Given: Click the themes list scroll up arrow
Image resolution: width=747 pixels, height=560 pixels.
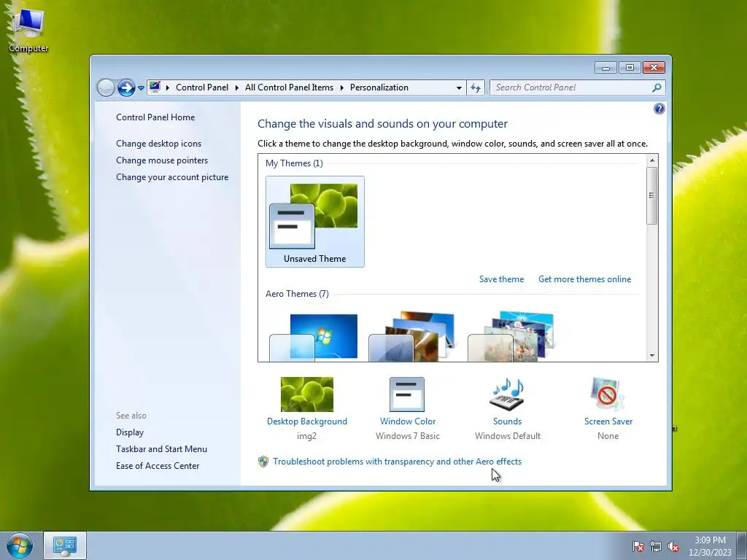Looking at the screenshot, I should 652,160.
